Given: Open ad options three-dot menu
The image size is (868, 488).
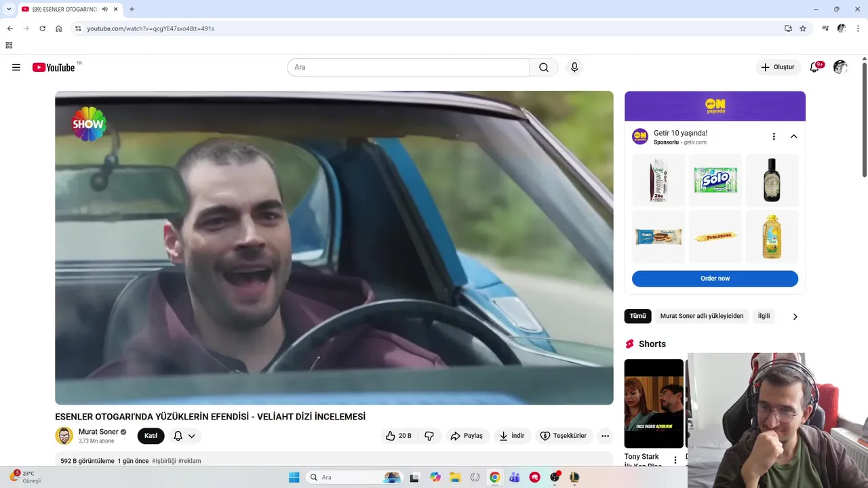Looking at the screenshot, I should coord(774,136).
